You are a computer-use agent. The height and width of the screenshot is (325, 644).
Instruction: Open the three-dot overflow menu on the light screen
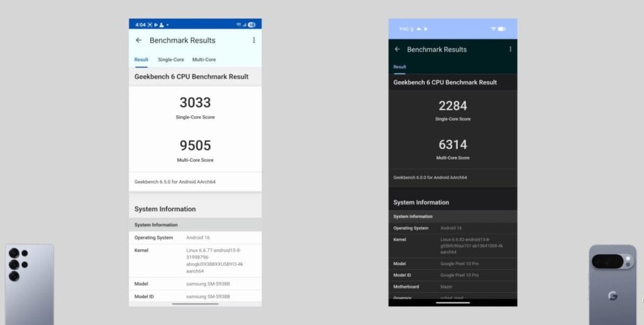[x=254, y=40]
